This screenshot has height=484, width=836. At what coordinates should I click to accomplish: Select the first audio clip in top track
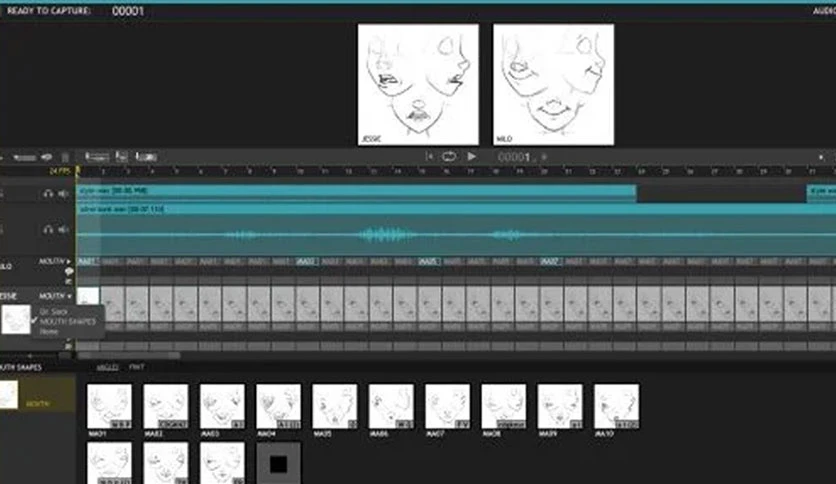pyautogui.click(x=356, y=193)
